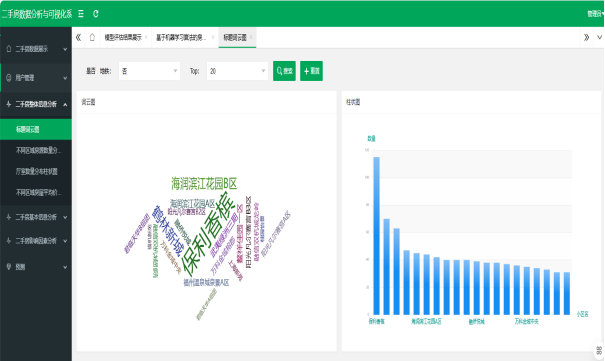Image resolution: width=605 pixels, height=361 pixels.
Task: Open tab options dropdown arrow at far right
Action: (599, 37)
